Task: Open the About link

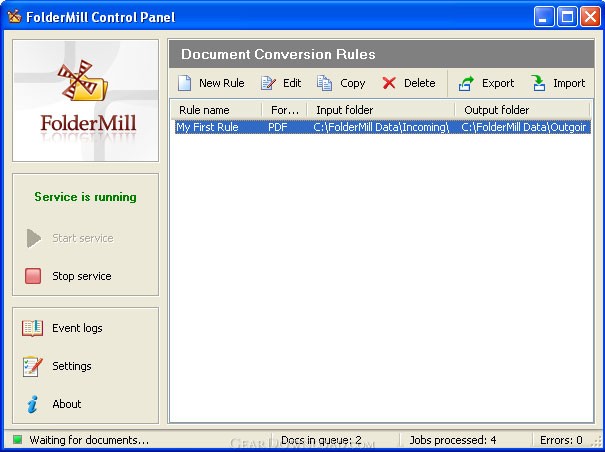Action: [x=67, y=404]
